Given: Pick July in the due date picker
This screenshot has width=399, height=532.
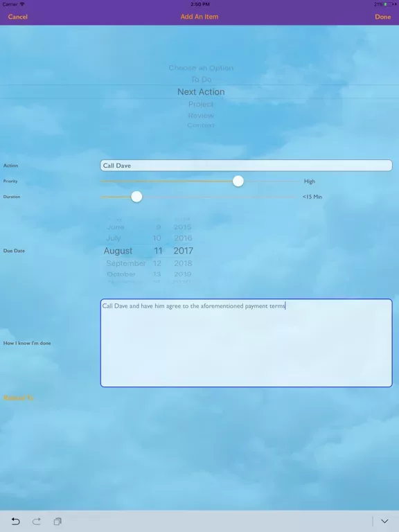Looking at the screenshot, I should [x=114, y=238].
